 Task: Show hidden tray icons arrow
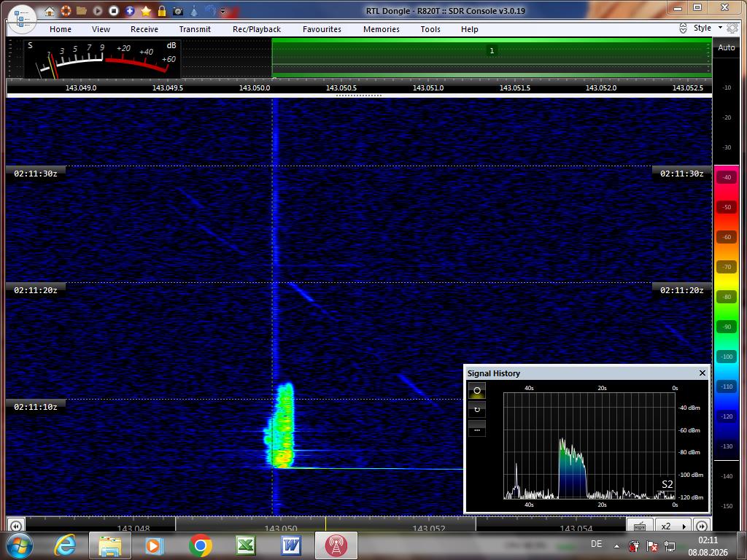coord(617,546)
